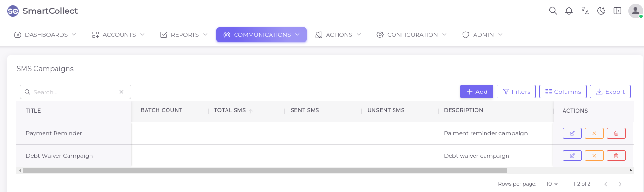Collapse the sidebar layout icon
This screenshot has width=644, height=192.
(617, 11)
